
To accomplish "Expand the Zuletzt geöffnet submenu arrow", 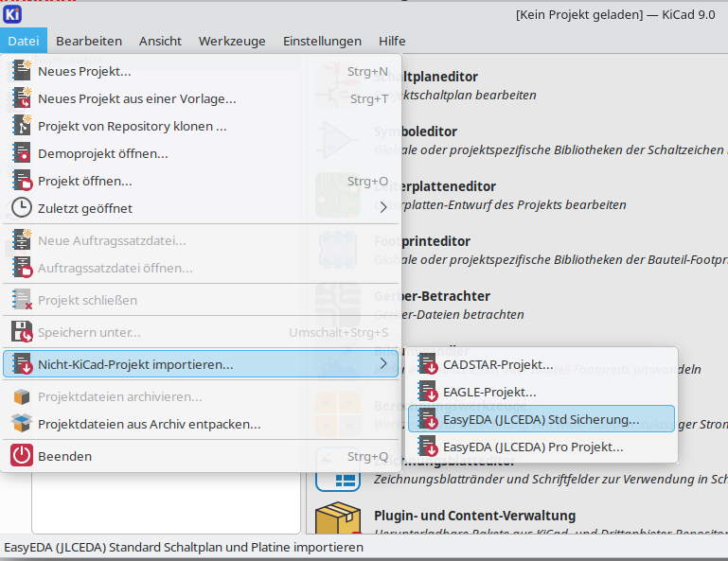I will [x=383, y=208].
